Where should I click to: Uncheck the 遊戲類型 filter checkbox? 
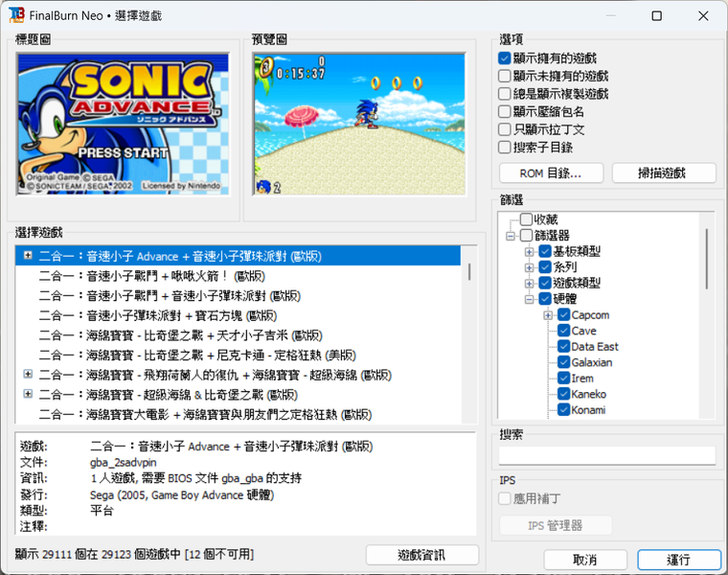coord(545,283)
